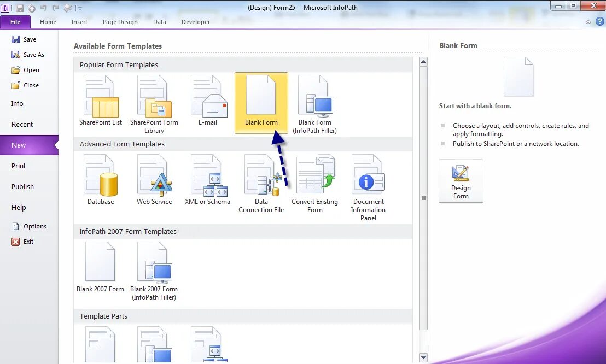Click Exit in the sidebar
Screen dimensions: 606x364
(x=22, y=242)
